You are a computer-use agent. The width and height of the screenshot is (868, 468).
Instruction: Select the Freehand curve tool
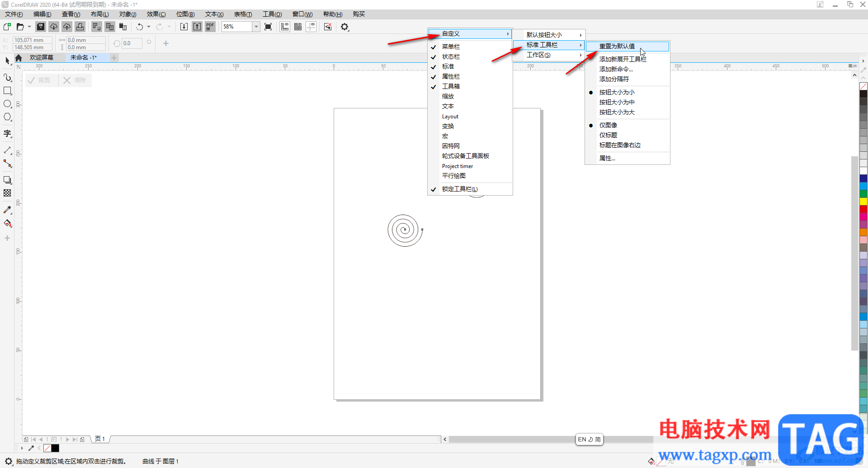[7, 77]
